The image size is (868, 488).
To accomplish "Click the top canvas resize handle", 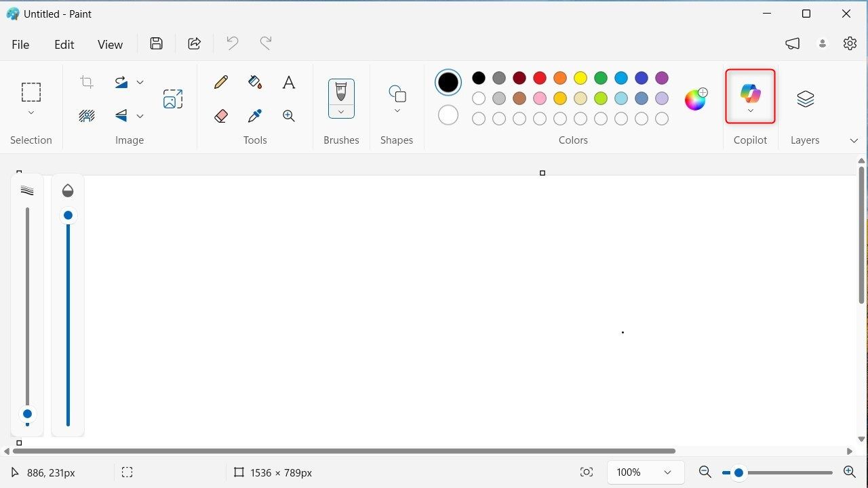I will pyautogui.click(x=542, y=173).
